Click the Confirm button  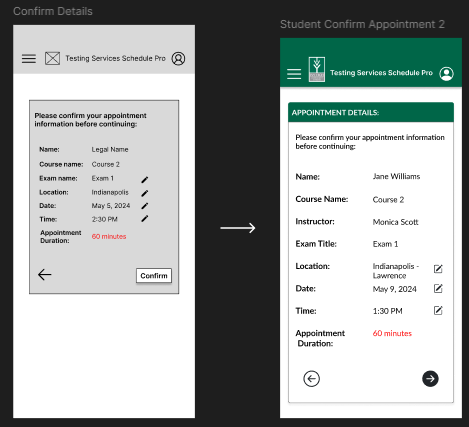154,276
